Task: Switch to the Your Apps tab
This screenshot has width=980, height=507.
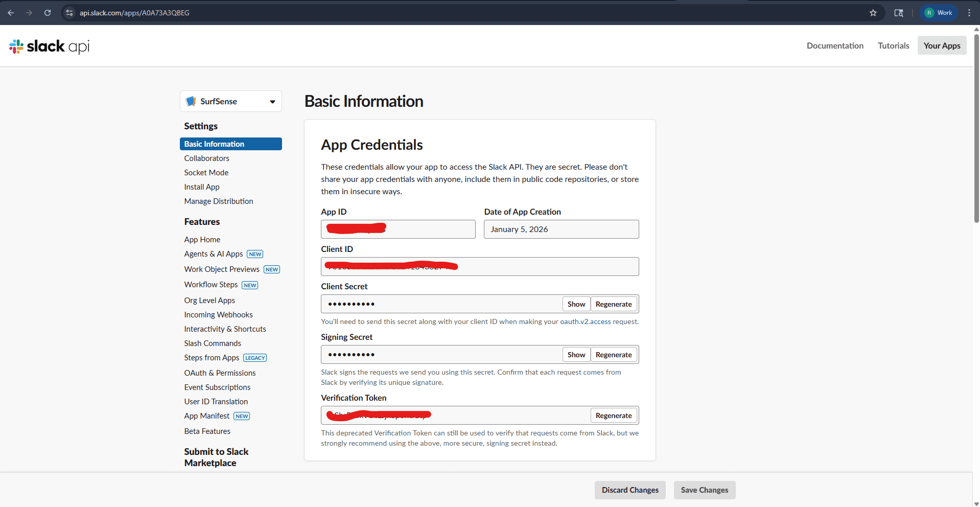Action: (x=941, y=45)
